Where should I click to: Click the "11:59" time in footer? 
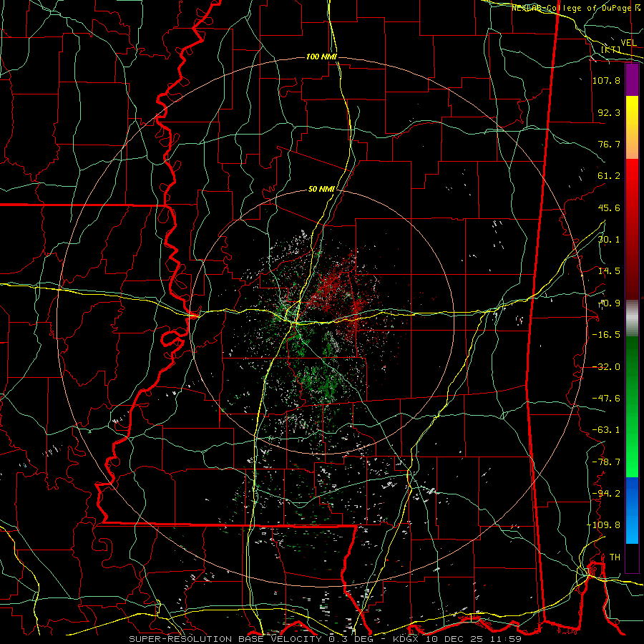(x=507, y=639)
